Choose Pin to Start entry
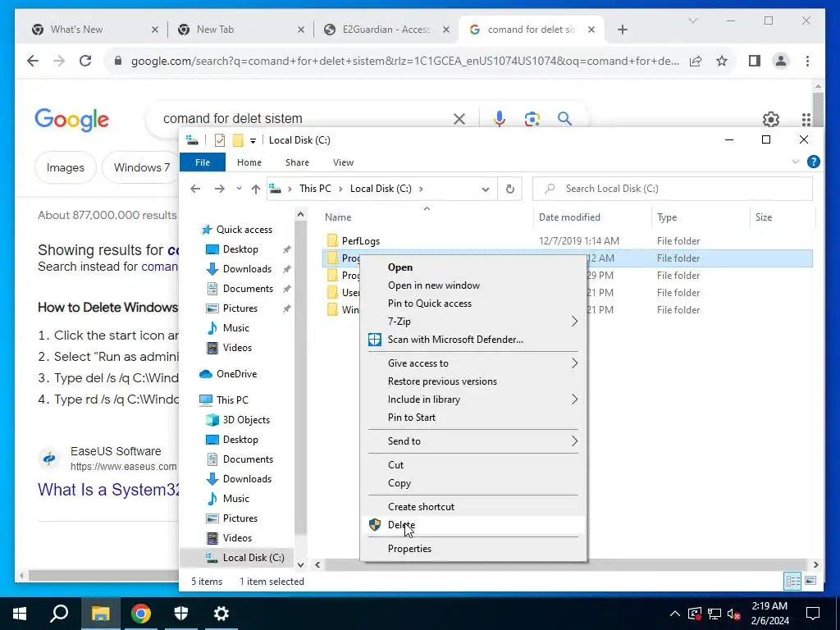 click(x=411, y=418)
